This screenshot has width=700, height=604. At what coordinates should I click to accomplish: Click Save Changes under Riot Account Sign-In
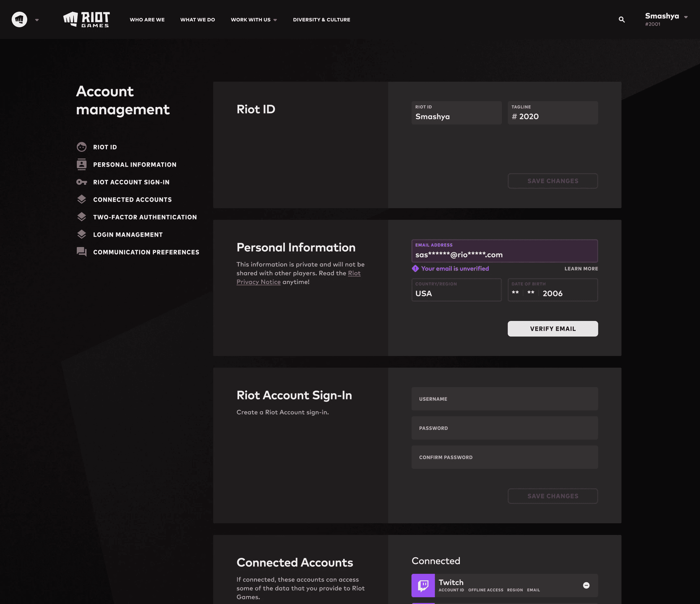(553, 496)
